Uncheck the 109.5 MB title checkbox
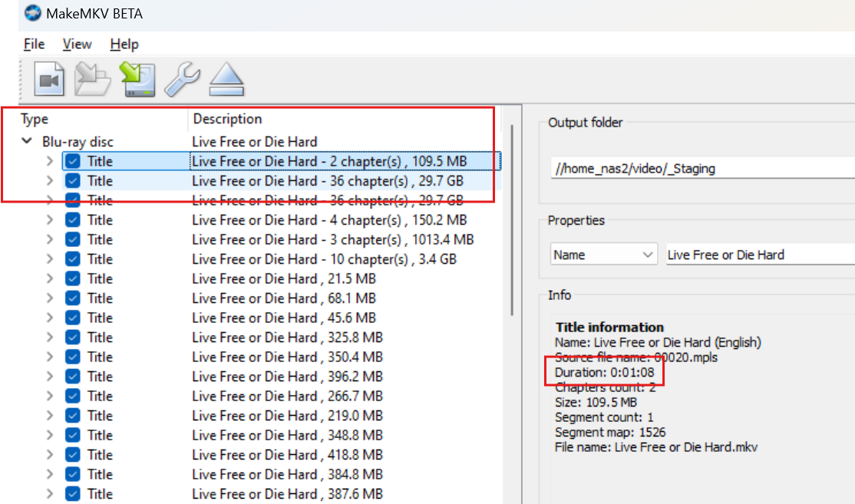Viewport: 855px width, 504px height. coord(72,161)
